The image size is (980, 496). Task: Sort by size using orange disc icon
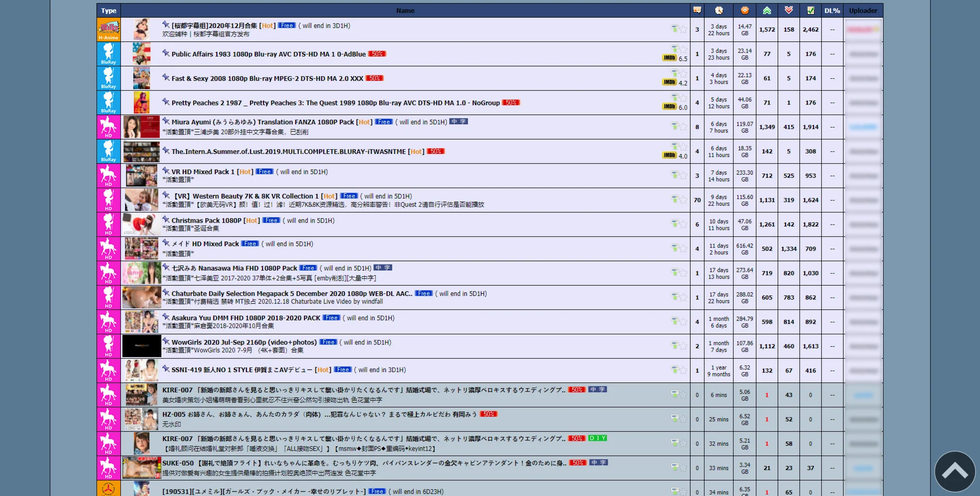point(744,10)
